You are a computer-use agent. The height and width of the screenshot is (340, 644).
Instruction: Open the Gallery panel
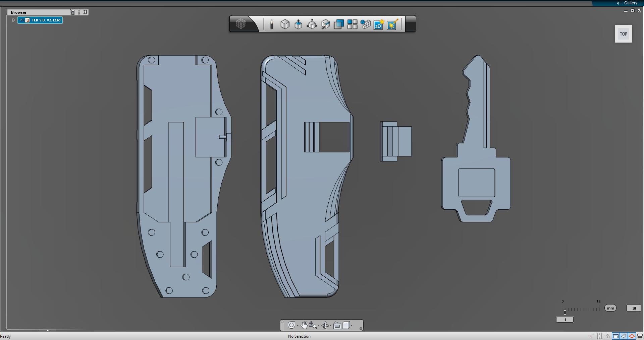click(631, 3)
